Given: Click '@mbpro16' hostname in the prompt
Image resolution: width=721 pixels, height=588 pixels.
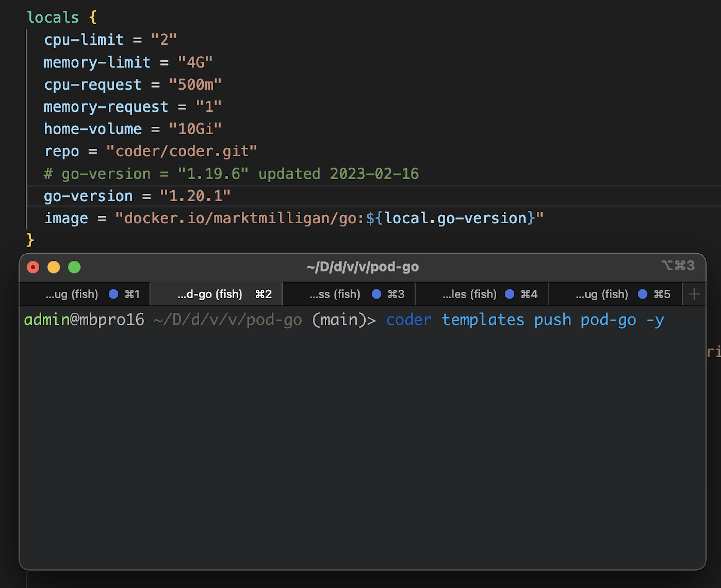Looking at the screenshot, I should tap(107, 320).
